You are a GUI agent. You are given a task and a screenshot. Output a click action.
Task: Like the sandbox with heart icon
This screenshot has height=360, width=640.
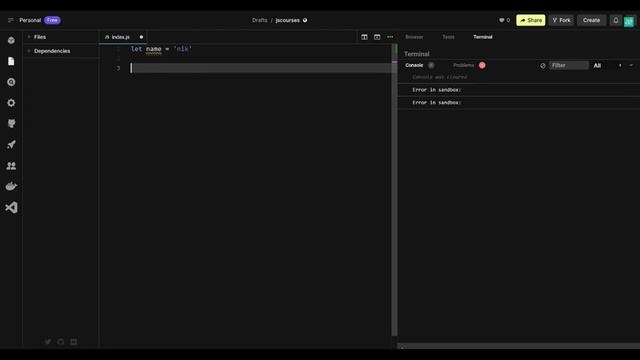point(502,20)
